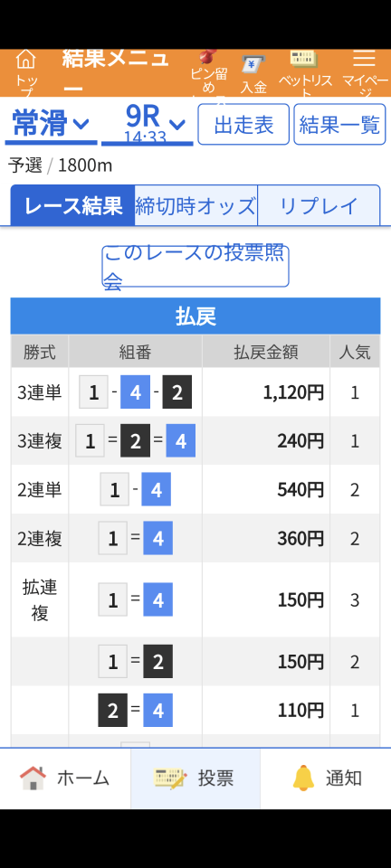This screenshot has width=391, height=868.
Task: Tap the 払戻 table header bar
Action: 195,316
